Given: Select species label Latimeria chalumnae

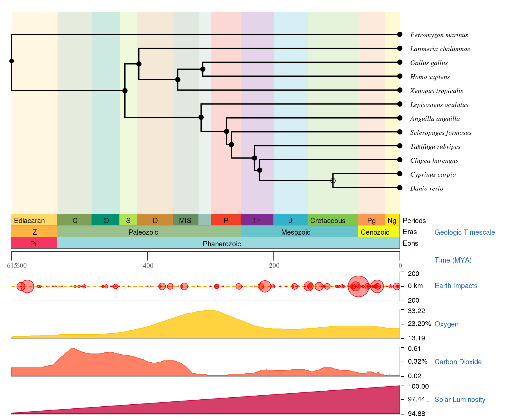Looking at the screenshot, I should pos(440,49).
